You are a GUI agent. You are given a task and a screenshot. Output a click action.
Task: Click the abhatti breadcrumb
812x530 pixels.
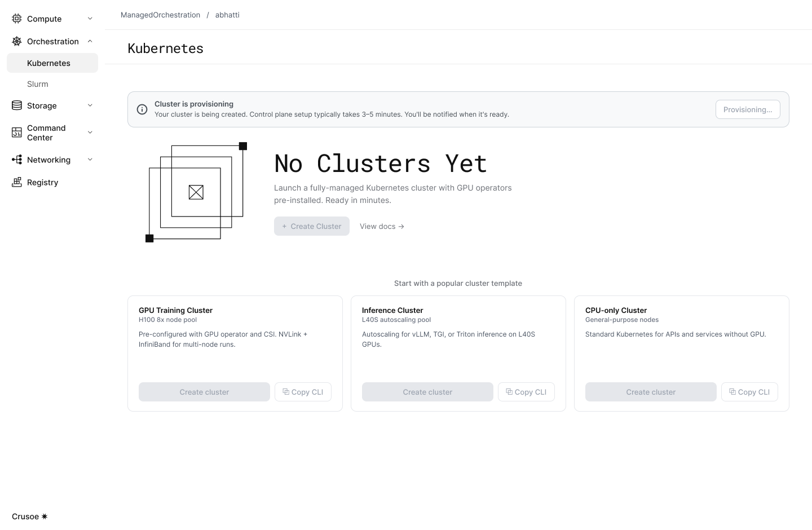(x=227, y=15)
